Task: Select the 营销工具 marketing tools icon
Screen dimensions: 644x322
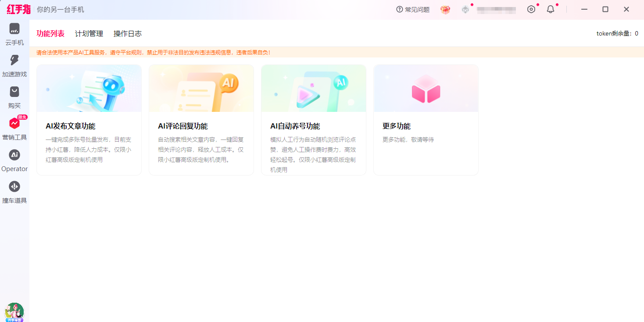Action: pos(14,123)
